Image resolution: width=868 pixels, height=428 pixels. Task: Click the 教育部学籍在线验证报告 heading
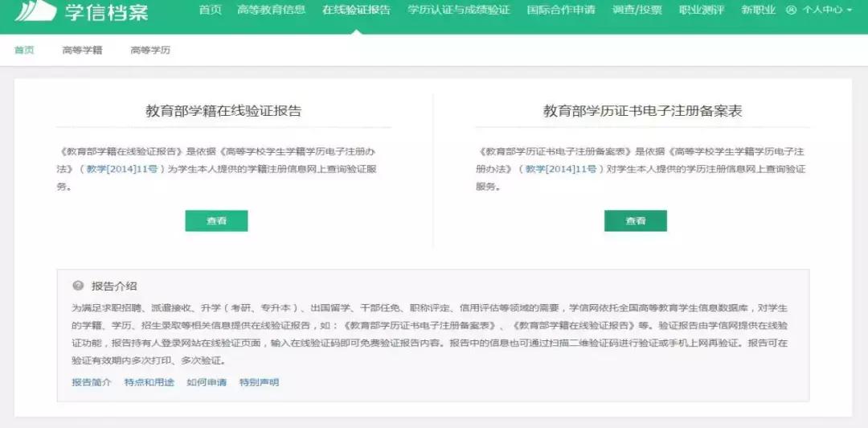(223, 111)
